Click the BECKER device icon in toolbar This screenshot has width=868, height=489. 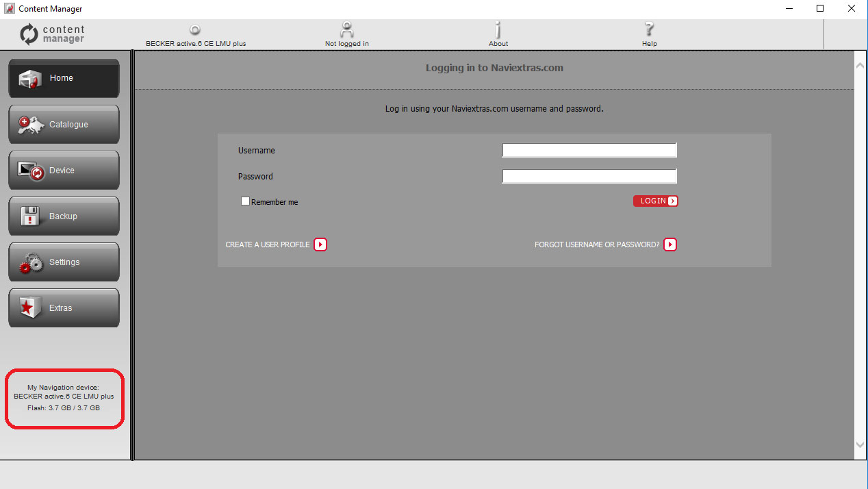195,30
